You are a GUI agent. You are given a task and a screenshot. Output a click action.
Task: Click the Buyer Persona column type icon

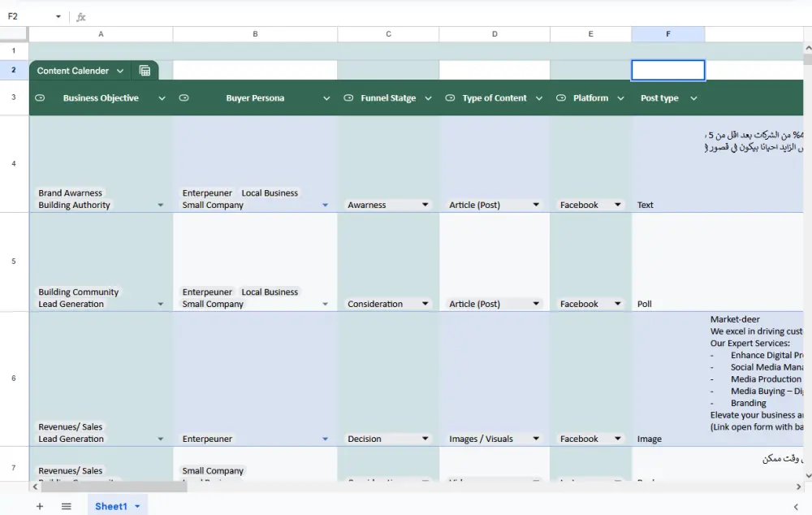184,98
